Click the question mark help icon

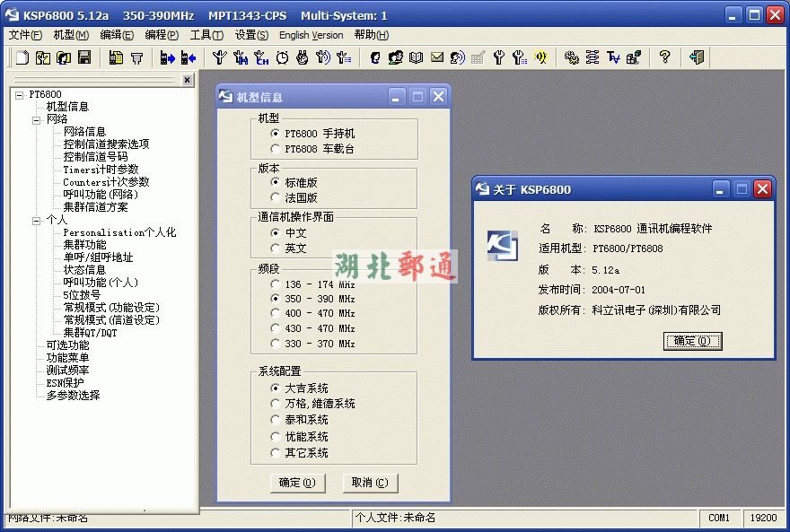point(664,57)
